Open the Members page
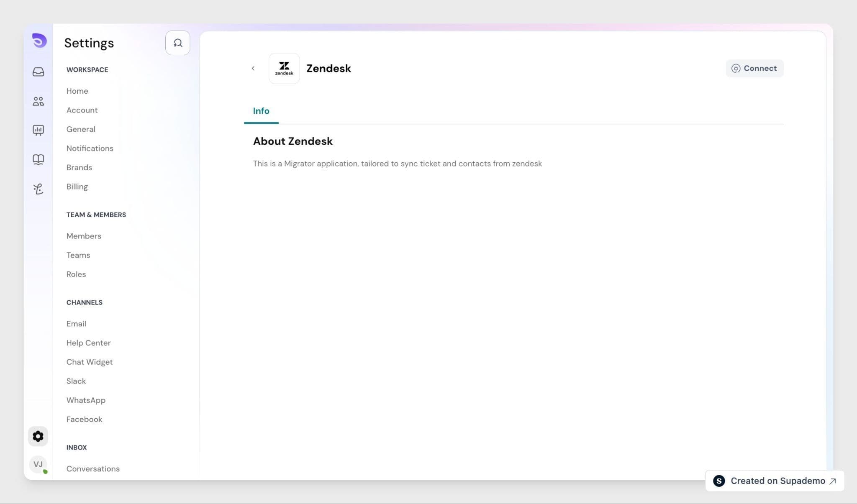The height and width of the screenshot is (504, 857). 84,236
